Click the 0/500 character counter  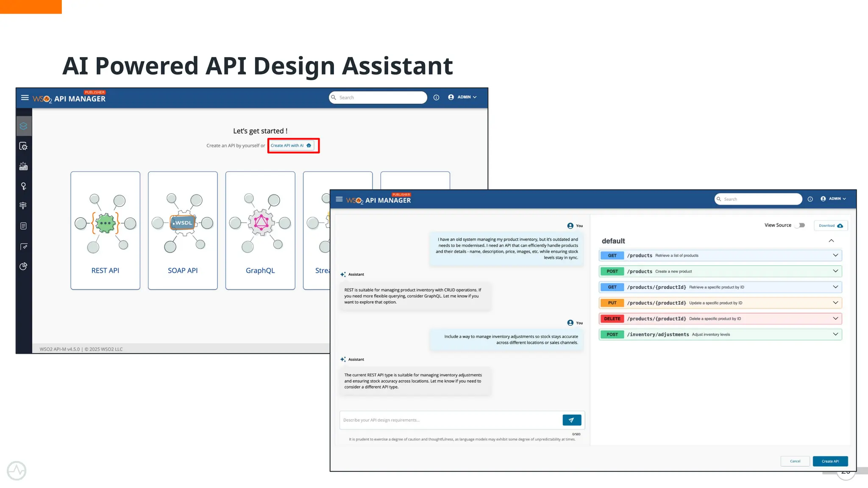pyautogui.click(x=576, y=434)
